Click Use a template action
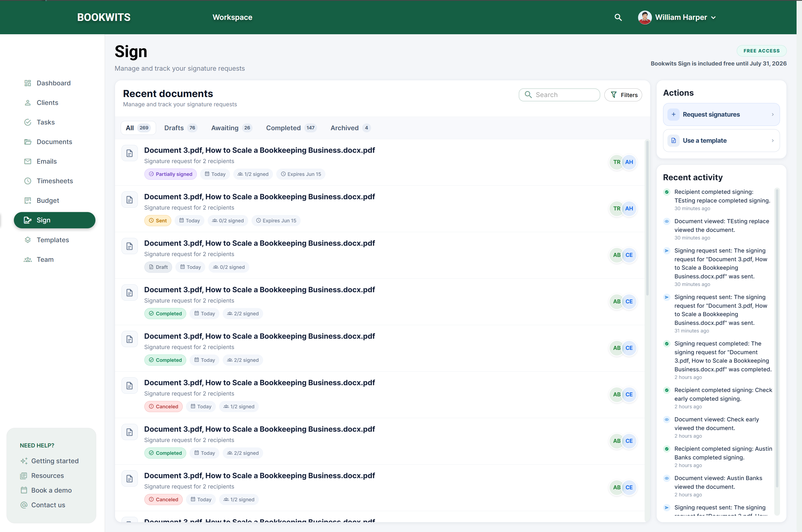Screen dimensions: 802x532 pyautogui.click(x=721, y=141)
